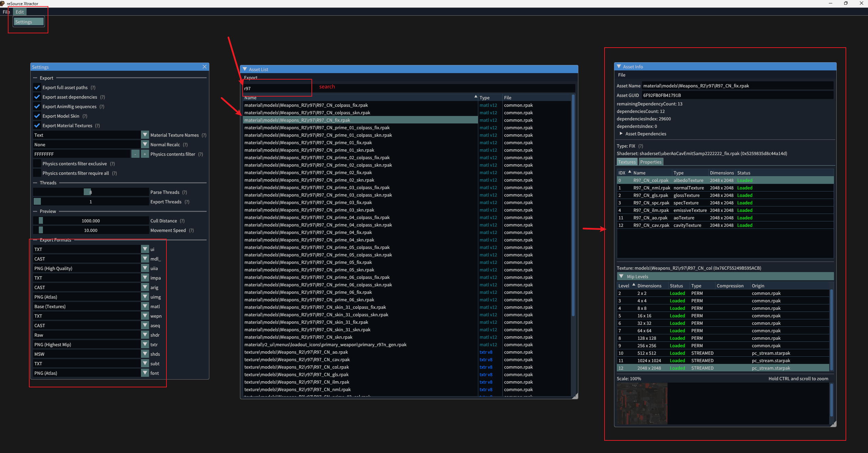Enable Physics contents filter exclusive

(37, 164)
